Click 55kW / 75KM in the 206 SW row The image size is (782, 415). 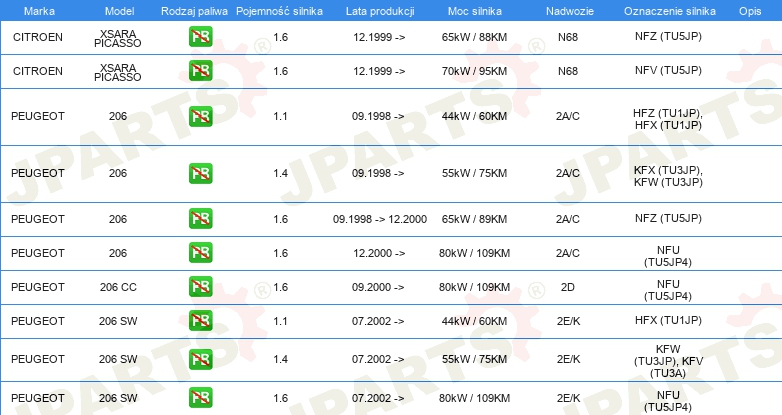click(474, 359)
